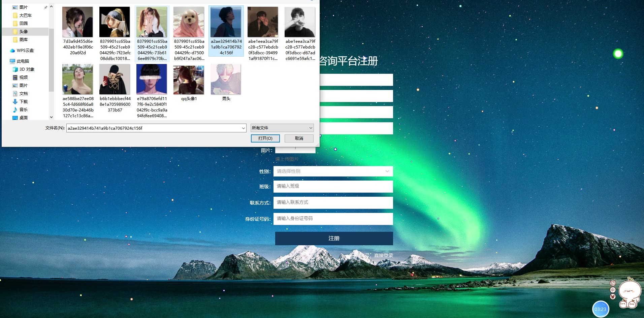Open WPS云盘 cloud drive icon

pyautogui.click(x=12, y=51)
